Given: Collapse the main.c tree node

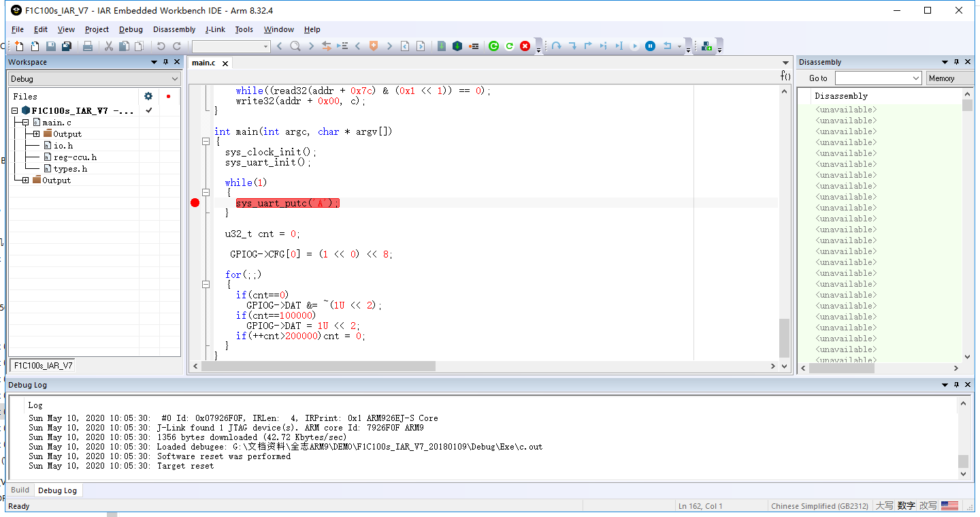Looking at the screenshot, I should pos(25,123).
